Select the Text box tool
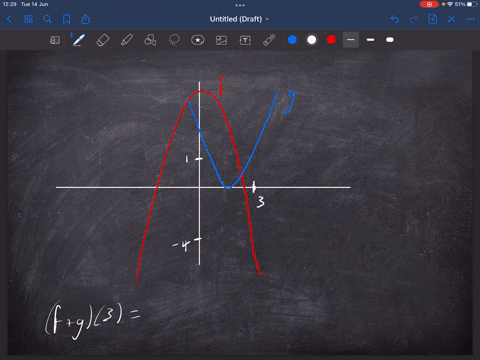This screenshot has width=480, height=360. 245,40
